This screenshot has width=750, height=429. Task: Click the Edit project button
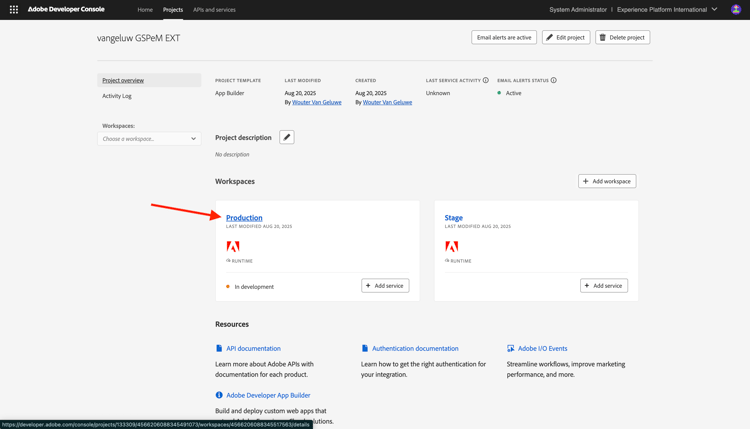click(x=566, y=37)
